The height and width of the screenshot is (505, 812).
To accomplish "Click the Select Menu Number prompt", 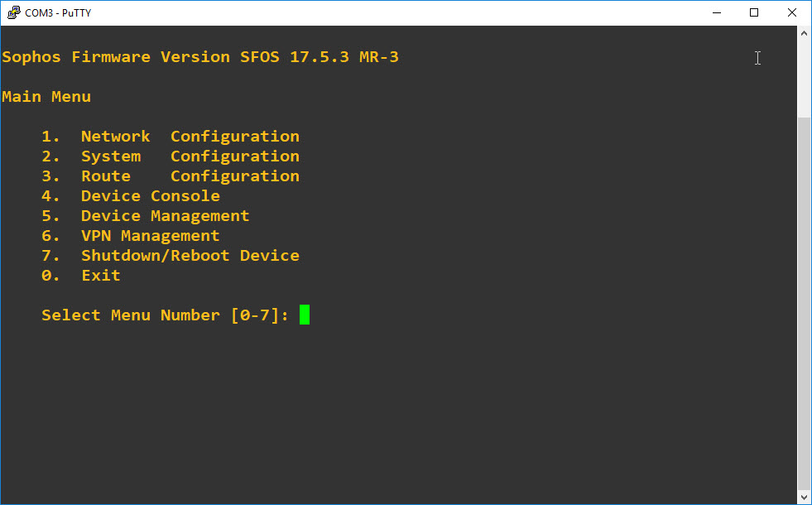I will (x=166, y=315).
